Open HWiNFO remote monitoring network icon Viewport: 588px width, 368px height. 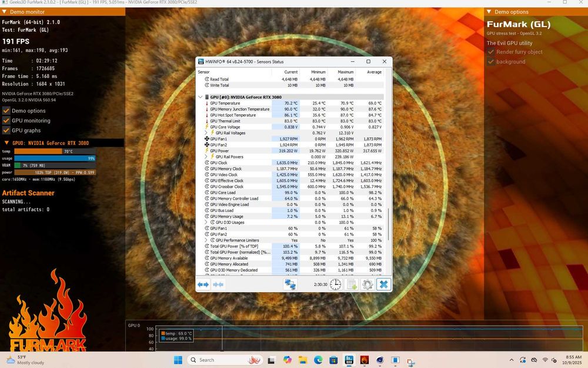290,284
